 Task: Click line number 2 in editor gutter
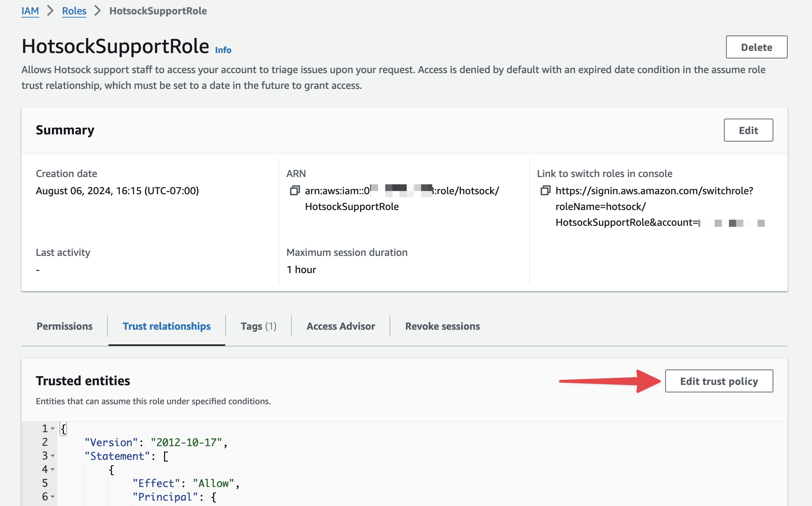click(45, 442)
